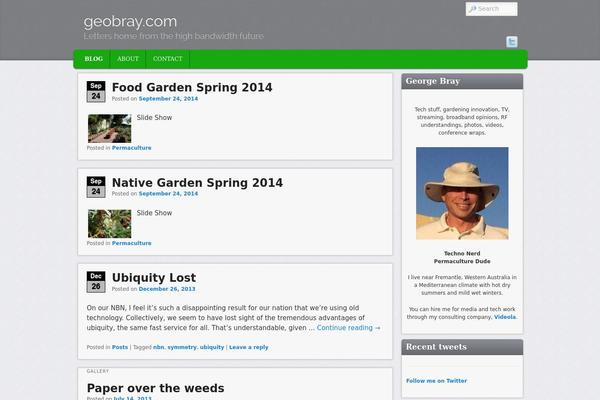Open the Videola consulting company link
The image size is (600, 400).
coord(505,317)
